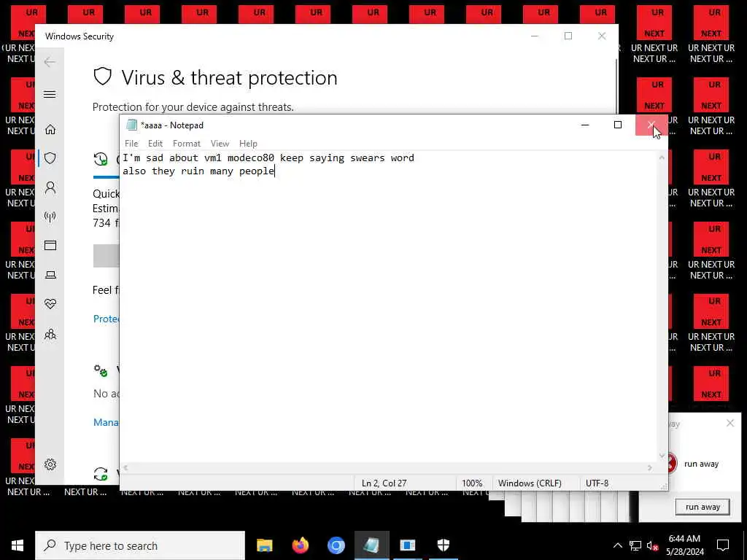Click the word 'people' in Notepad text
The width and height of the screenshot is (747, 560).
[x=256, y=171]
